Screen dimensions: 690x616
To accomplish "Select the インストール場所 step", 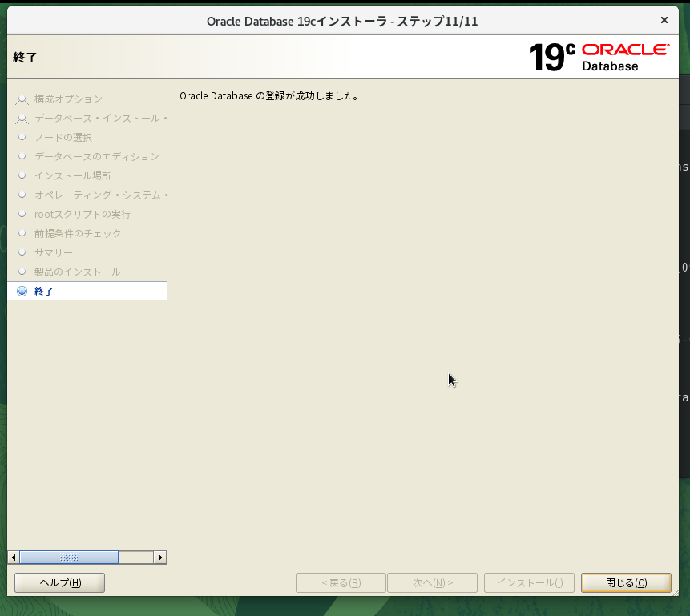I will click(73, 175).
